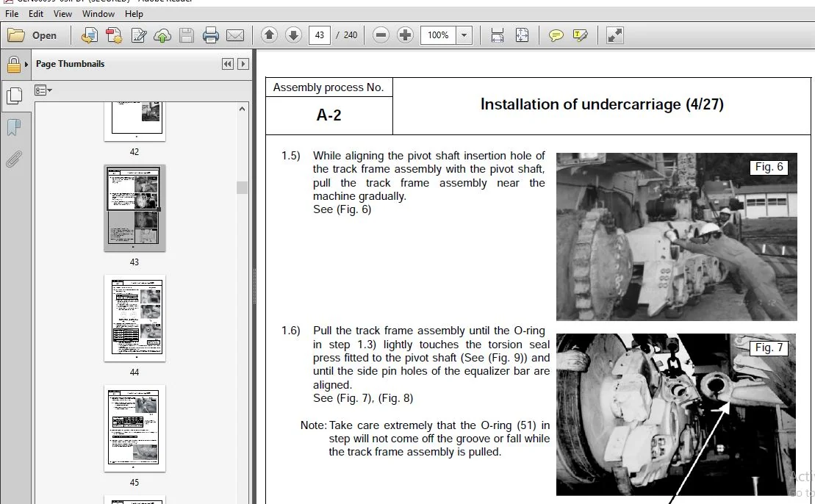Screen dimensions: 815x504
Task: Add a sticky note comment
Action: coord(556,35)
